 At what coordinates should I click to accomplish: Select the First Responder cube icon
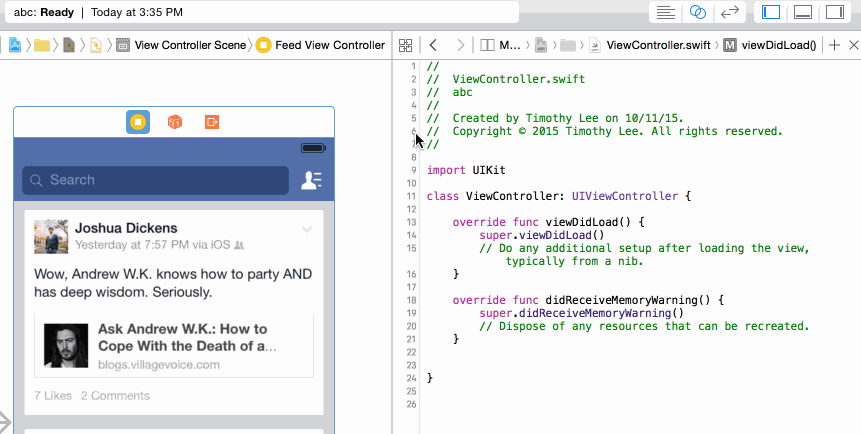click(x=175, y=122)
